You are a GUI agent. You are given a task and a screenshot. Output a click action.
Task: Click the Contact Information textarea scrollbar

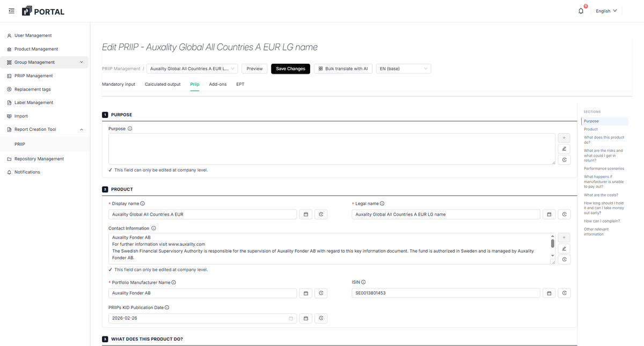[x=553, y=243]
